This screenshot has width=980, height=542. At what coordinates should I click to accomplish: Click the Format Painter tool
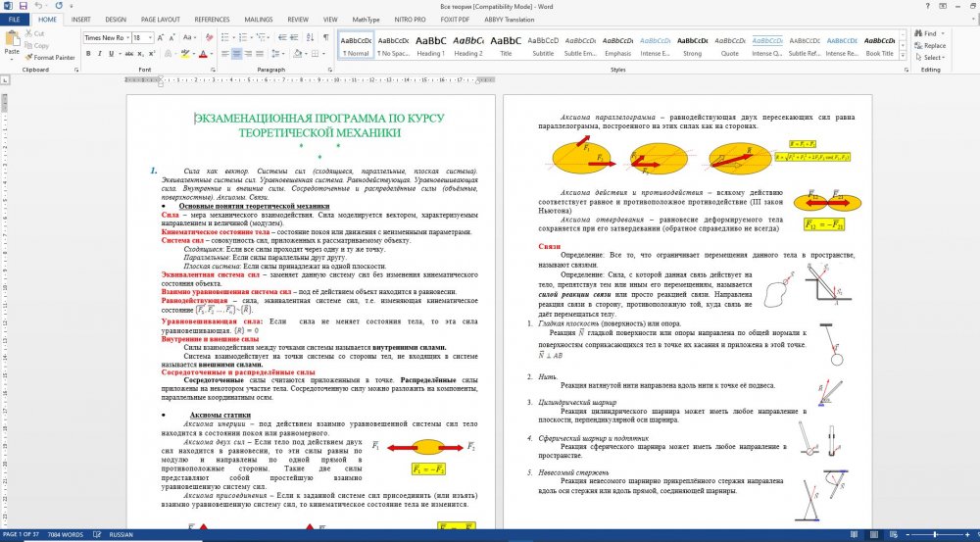(51, 58)
